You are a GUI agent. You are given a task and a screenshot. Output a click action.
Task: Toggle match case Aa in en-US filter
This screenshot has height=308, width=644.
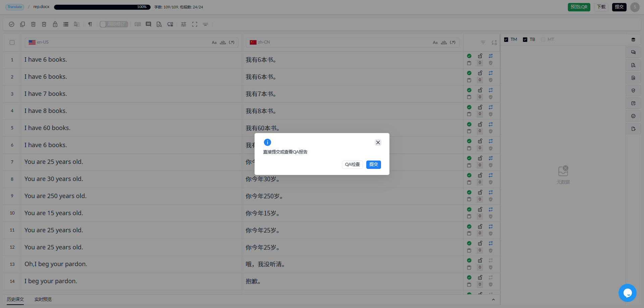pos(214,43)
